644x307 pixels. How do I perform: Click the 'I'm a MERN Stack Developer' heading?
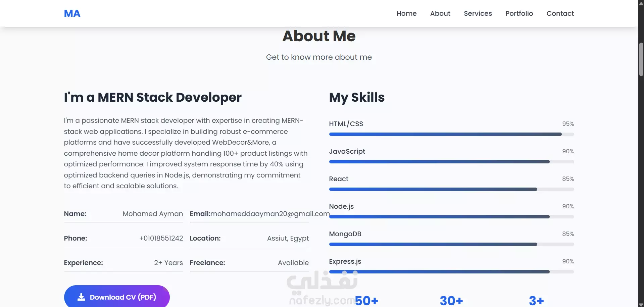(153, 97)
